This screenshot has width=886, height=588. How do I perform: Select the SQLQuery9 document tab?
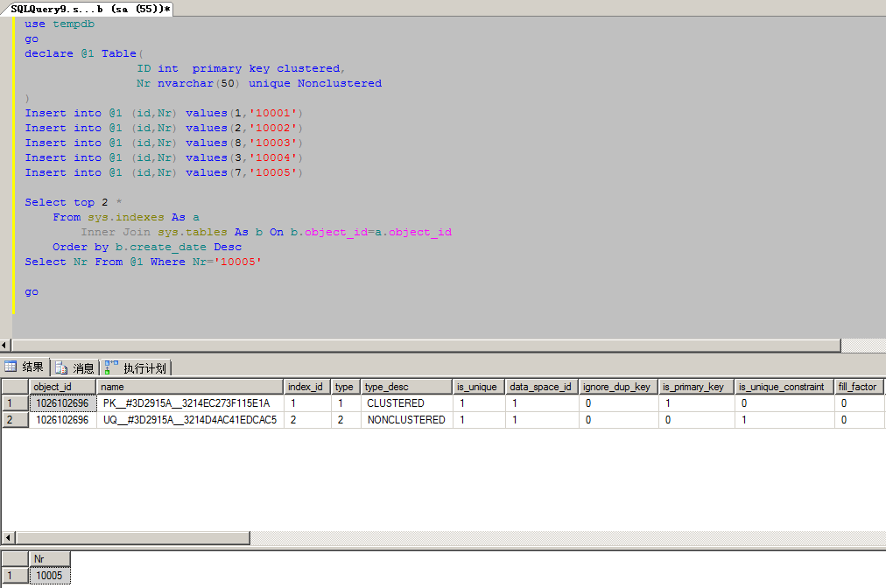pos(90,9)
